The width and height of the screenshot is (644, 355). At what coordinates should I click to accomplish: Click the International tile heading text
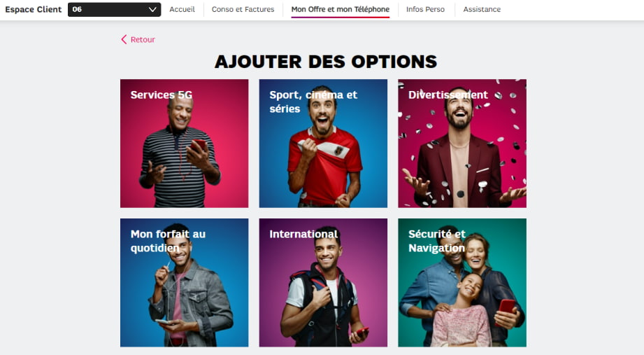(303, 234)
